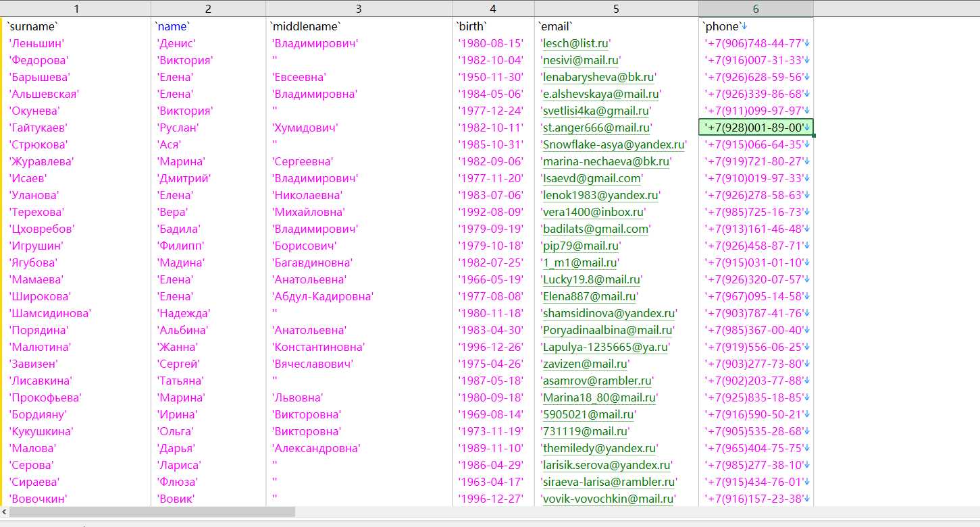Open email link badilats@gmail.com
Screen dimensions: 980x527
click(596, 229)
